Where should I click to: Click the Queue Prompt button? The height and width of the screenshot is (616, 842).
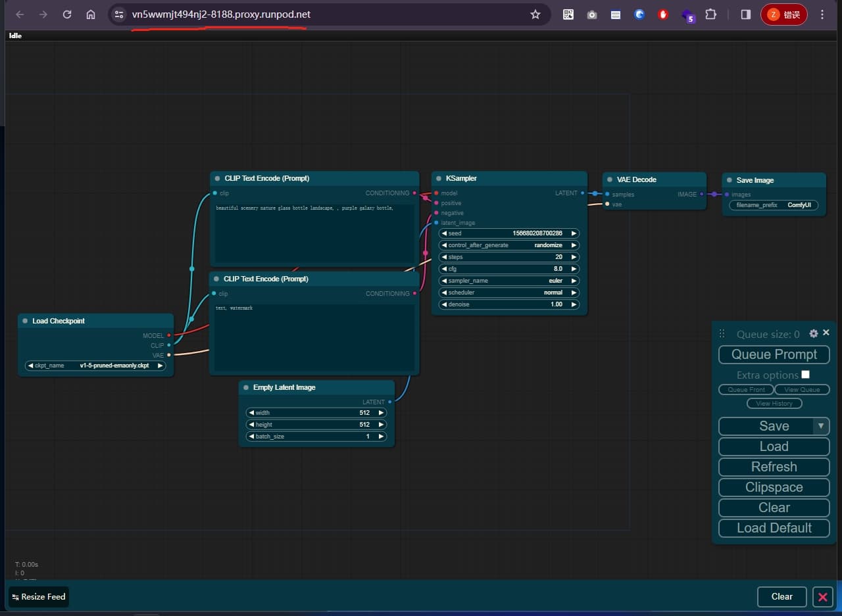pos(774,354)
